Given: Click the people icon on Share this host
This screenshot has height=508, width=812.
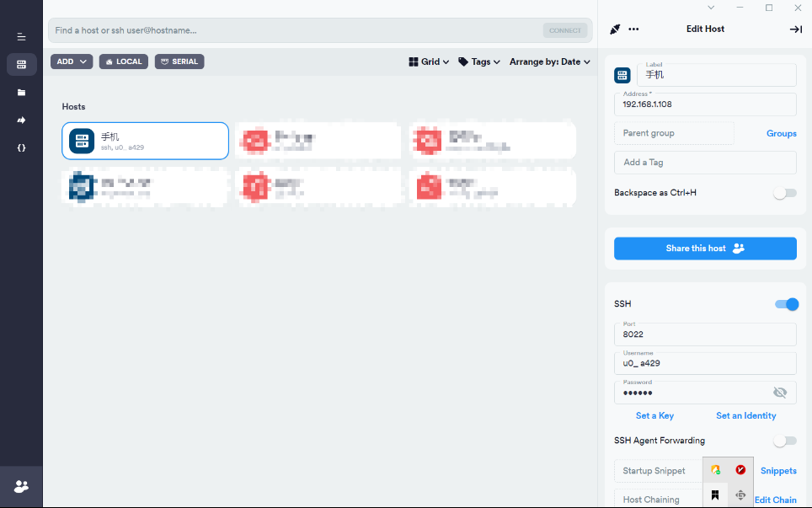Looking at the screenshot, I should point(739,249).
